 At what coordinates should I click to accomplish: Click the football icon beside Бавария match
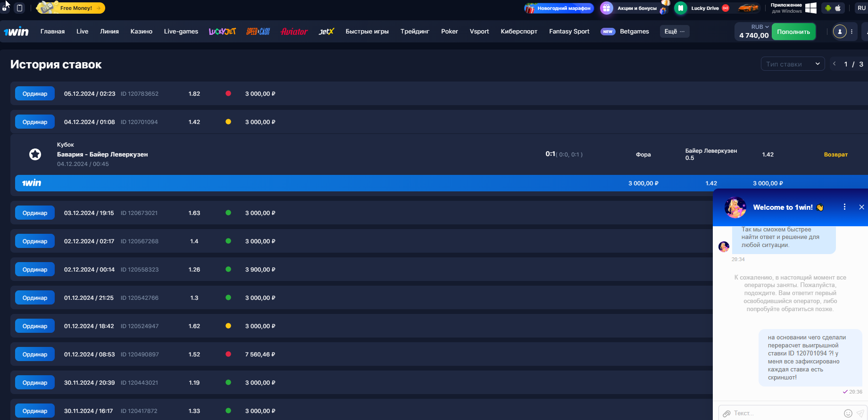pos(35,154)
